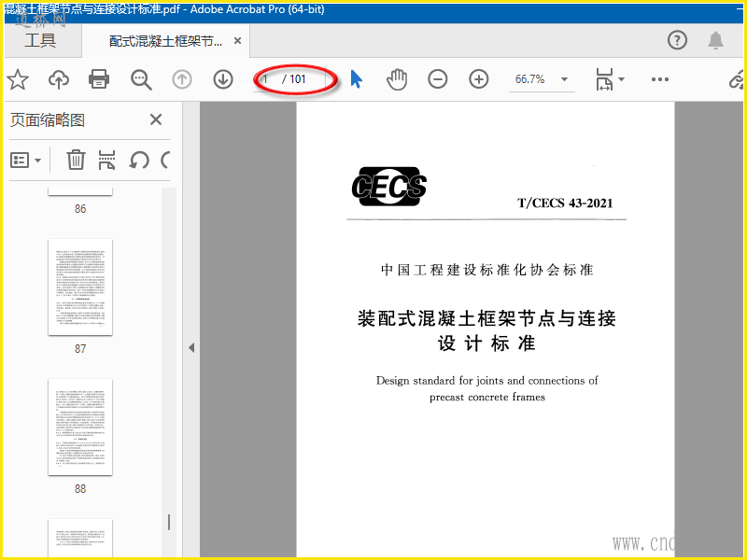Click the English title 'Design standard for joints'
Image resolution: width=747 pixels, height=560 pixels.
[486, 381]
